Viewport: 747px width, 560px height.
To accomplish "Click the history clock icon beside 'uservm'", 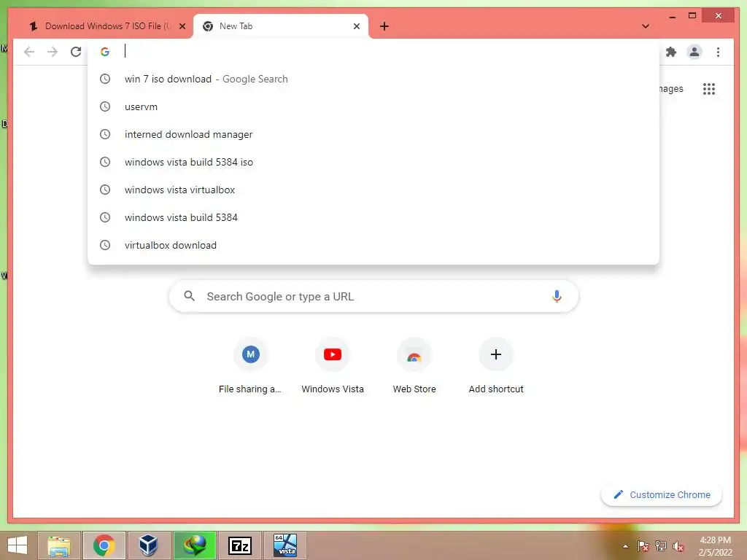I will click(x=105, y=106).
